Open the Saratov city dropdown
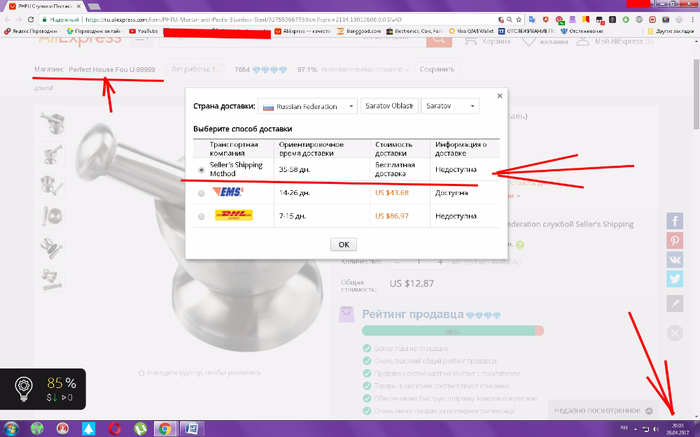 450,106
